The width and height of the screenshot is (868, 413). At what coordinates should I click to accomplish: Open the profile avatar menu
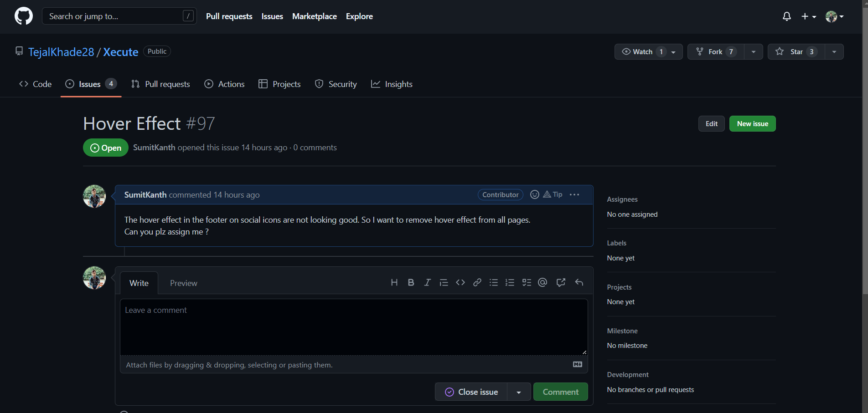(835, 16)
